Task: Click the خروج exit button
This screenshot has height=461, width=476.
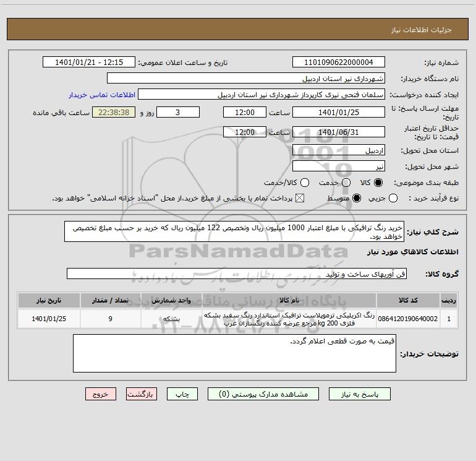Action: tap(101, 394)
